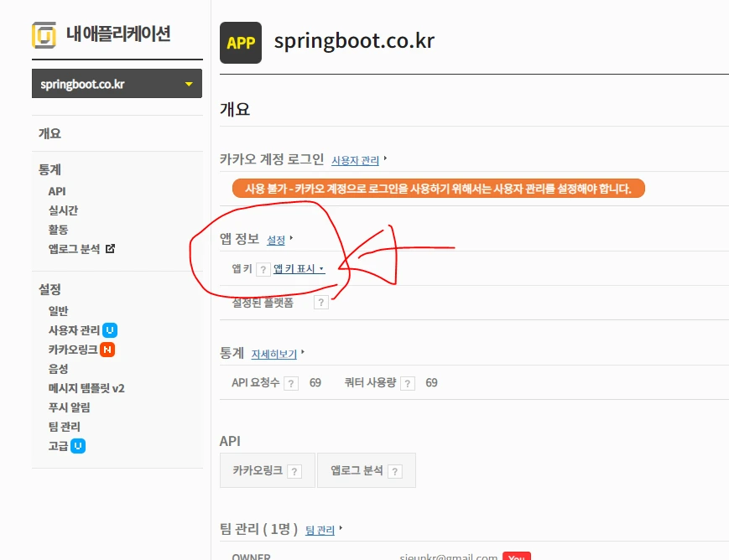
Task: Open 음성 settings in the sidebar
Action: tap(58, 369)
